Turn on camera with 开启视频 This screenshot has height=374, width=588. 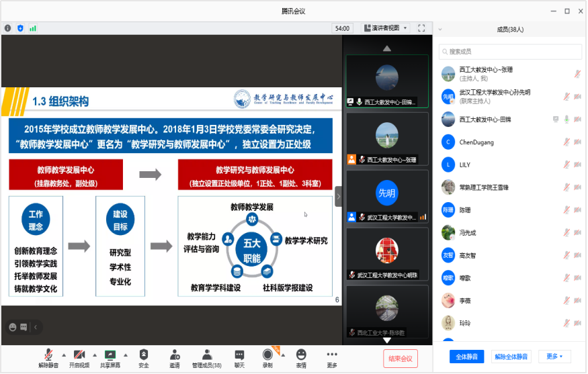point(79,359)
